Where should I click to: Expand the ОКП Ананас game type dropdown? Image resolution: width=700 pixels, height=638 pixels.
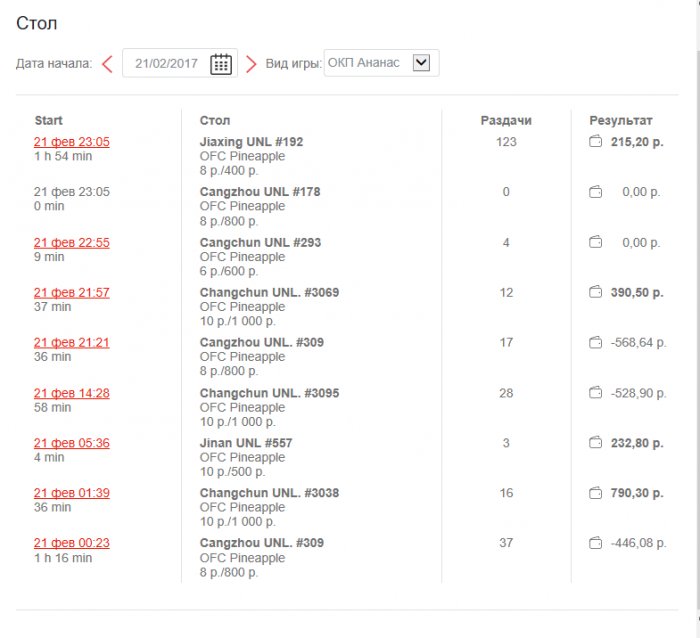click(x=421, y=63)
